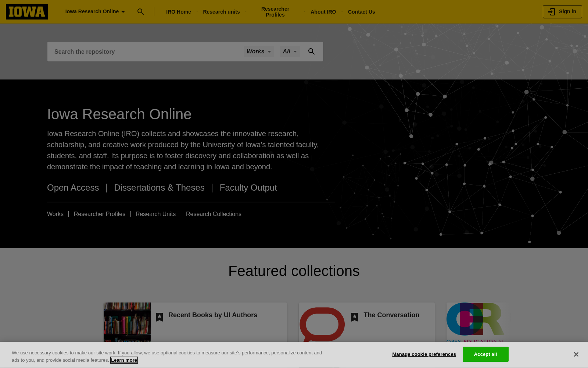588x368 pixels.
Task: Open the Works search scope dropdown
Action: pyautogui.click(x=259, y=52)
